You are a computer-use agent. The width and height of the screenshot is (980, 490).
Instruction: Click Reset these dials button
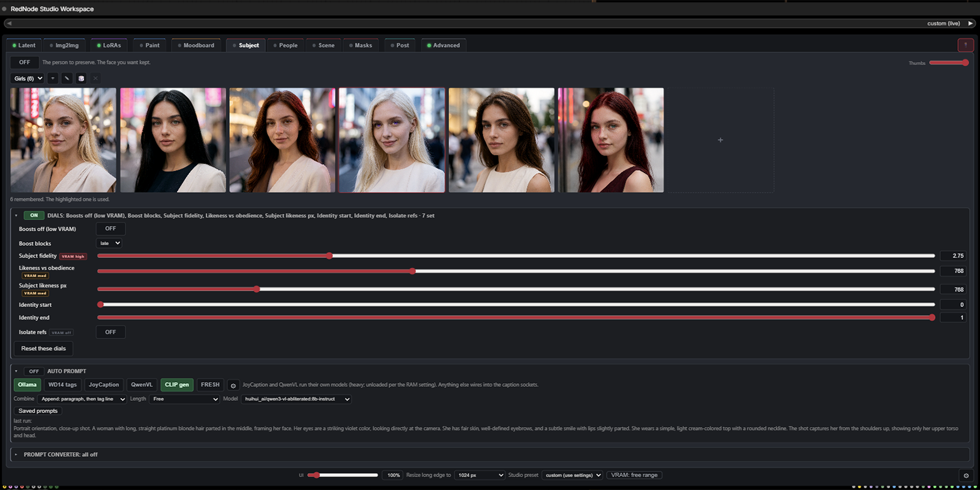pyautogui.click(x=43, y=349)
